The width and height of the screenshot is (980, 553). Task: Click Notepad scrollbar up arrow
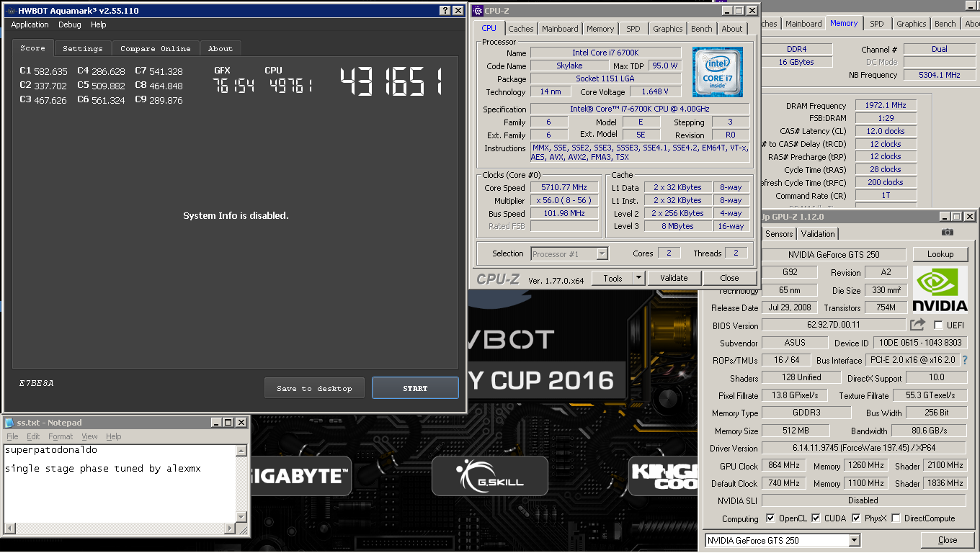(x=241, y=451)
